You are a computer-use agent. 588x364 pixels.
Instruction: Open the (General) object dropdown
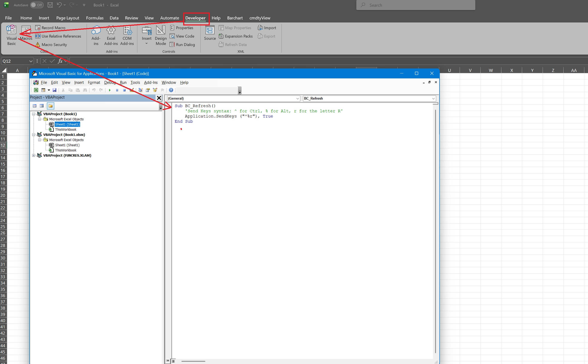coord(297,98)
